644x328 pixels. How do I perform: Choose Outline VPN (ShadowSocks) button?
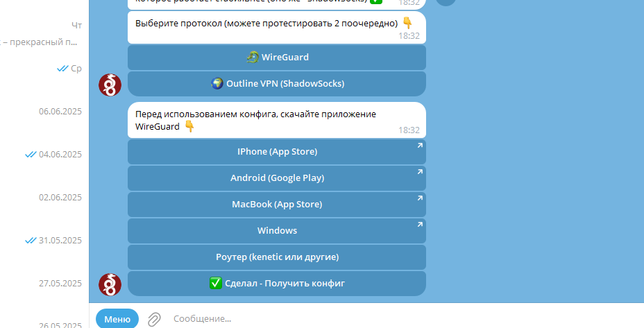click(x=277, y=84)
